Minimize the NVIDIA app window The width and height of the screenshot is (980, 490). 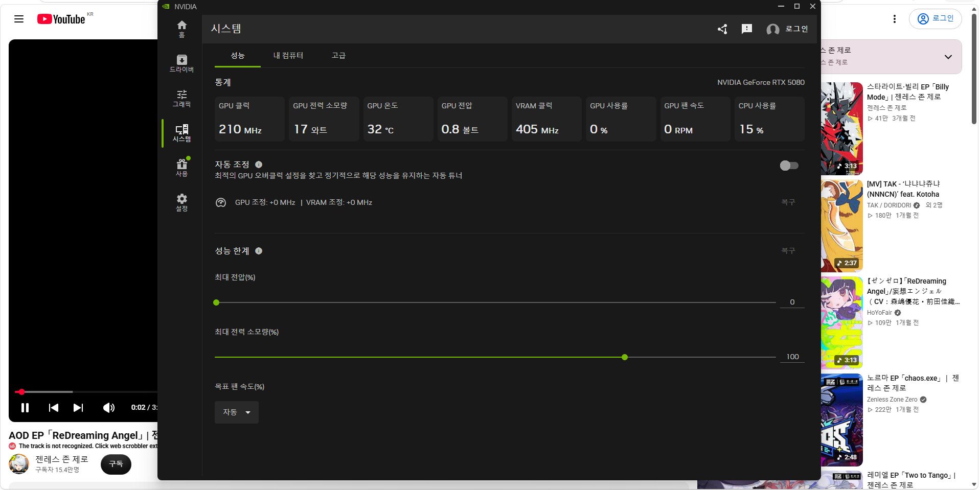pos(781,6)
